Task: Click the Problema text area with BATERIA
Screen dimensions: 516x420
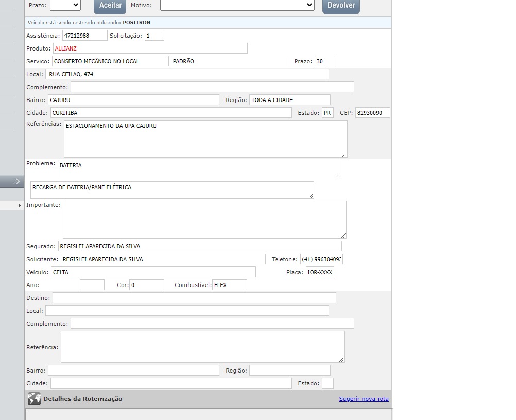Action: tap(199, 170)
